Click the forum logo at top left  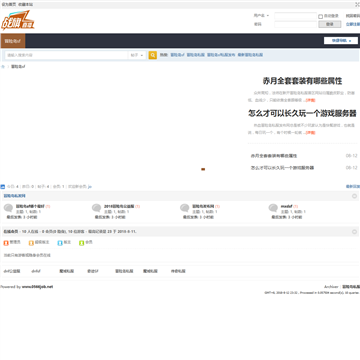[18, 21]
